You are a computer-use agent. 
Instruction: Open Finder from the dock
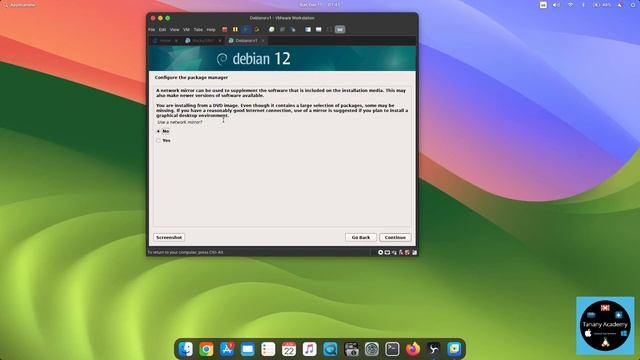pos(186,349)
